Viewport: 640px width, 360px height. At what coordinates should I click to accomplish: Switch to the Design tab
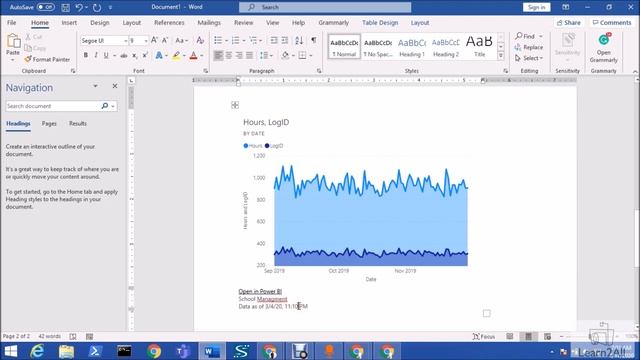tap(100, 23)
